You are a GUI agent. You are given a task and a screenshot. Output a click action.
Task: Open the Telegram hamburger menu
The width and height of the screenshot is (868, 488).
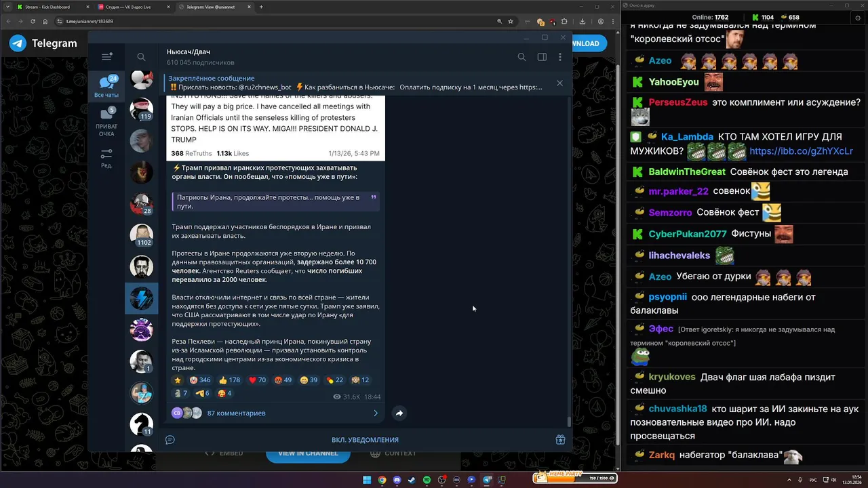pos(106,57)
